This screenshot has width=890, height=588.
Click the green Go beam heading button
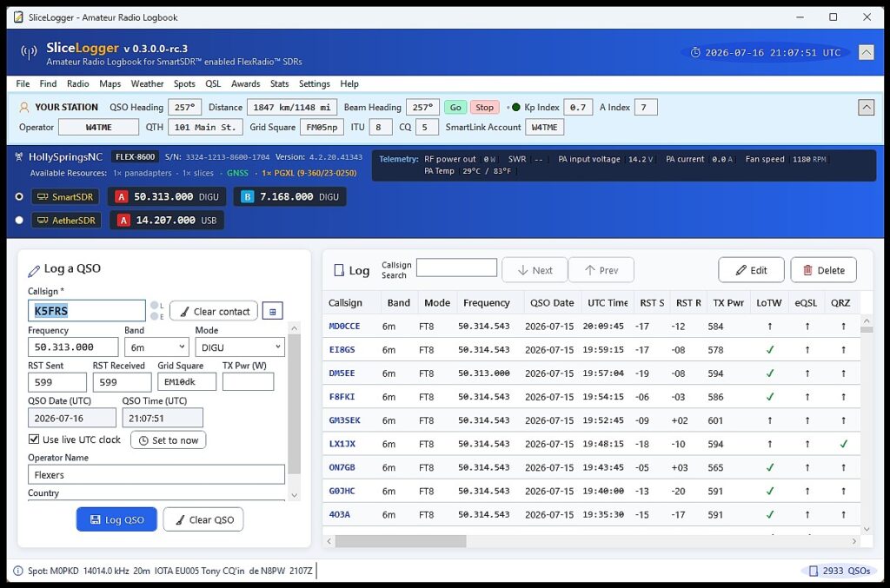point(455,107)
